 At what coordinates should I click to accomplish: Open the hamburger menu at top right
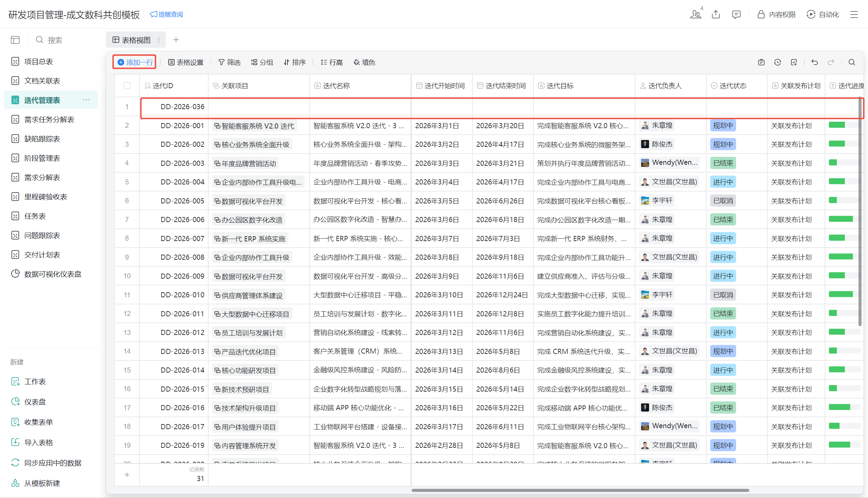(x=854, y=14)
